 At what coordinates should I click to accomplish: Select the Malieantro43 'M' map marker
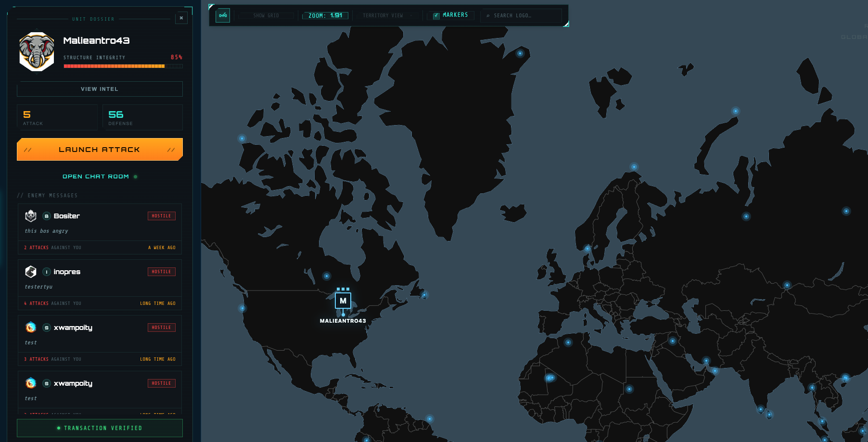click(x=343, y=301)
